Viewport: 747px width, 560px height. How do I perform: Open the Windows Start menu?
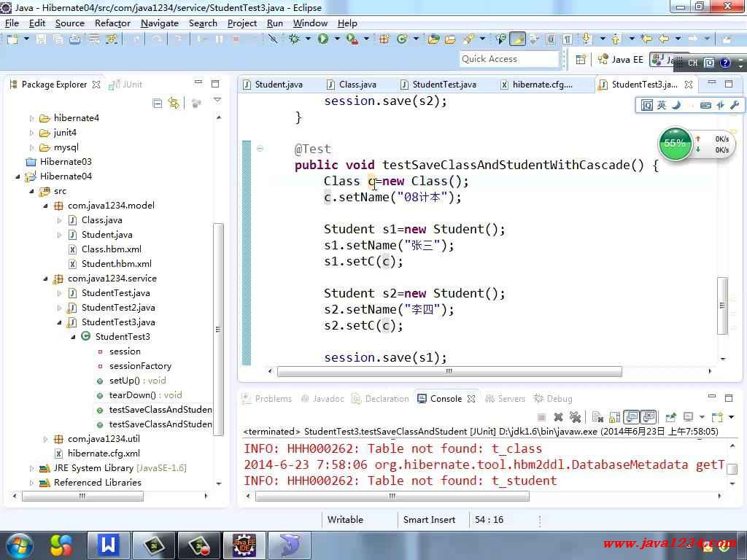[19, 545]
